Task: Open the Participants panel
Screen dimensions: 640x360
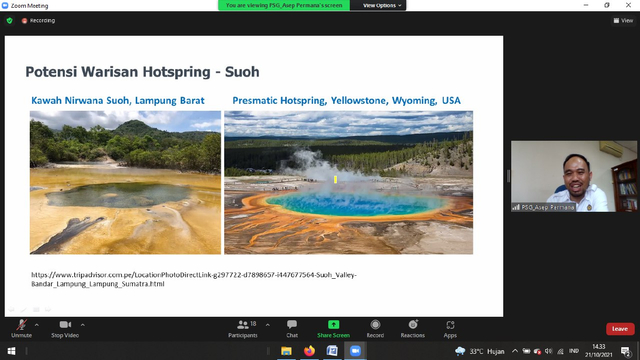Action: pyautogui.click(x=243, y=329)
